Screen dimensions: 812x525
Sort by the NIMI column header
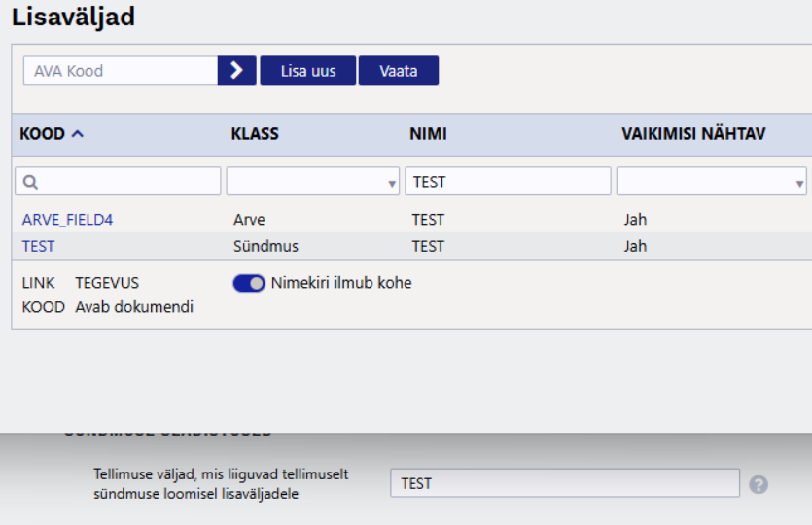click(428, 134)
